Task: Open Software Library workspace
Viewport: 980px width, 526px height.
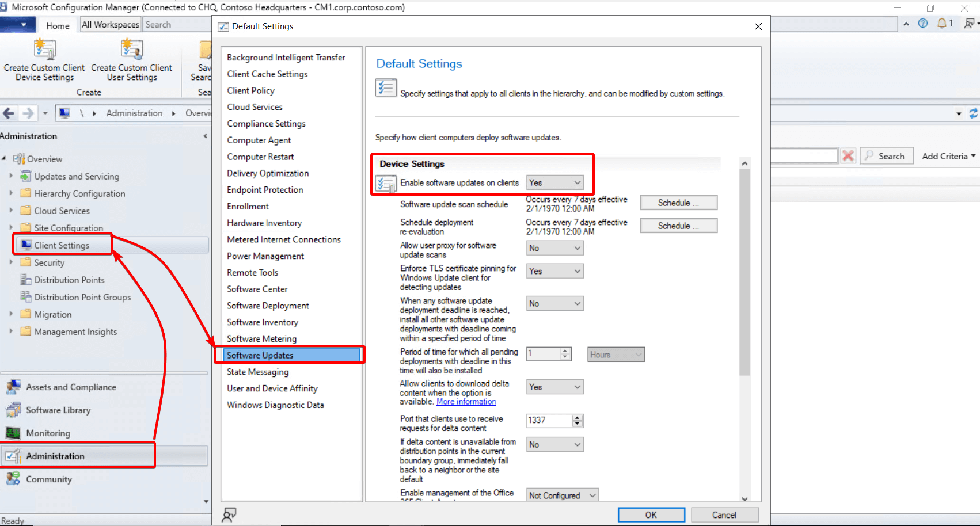Action: (58, 410)
